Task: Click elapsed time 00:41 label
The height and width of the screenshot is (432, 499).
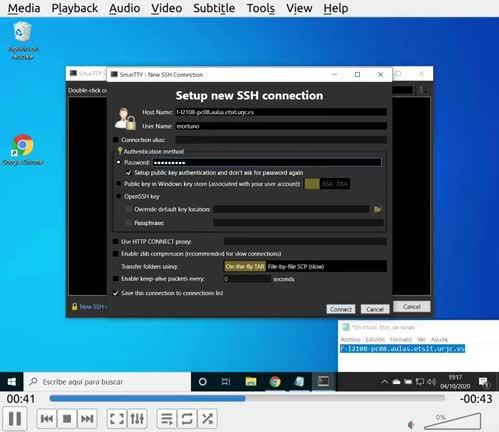Action: pyautogui.click(x=21, y=399)
